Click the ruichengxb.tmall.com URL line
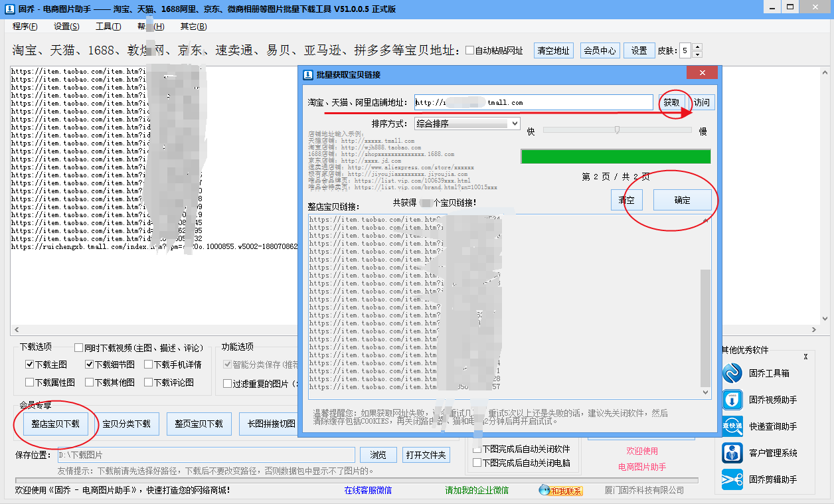Image resolution: width=834 pixels, height=504 pixels. coord(154,247)
